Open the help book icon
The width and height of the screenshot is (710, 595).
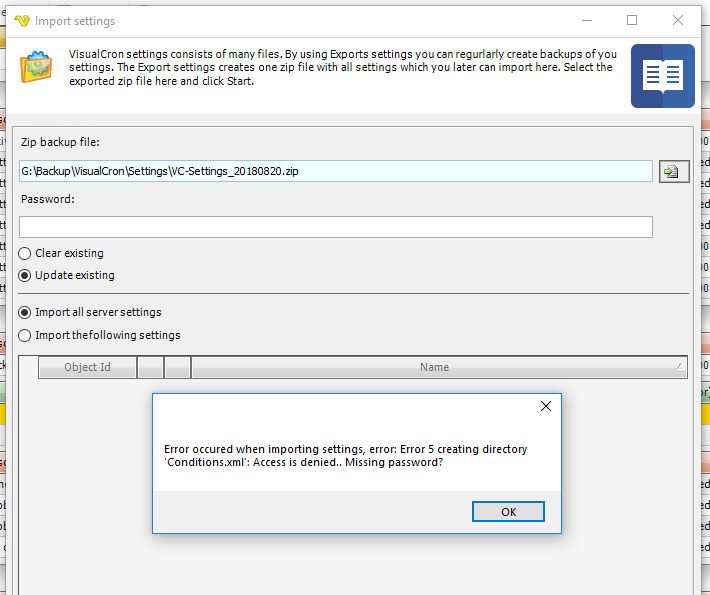(x=662, y=76)
